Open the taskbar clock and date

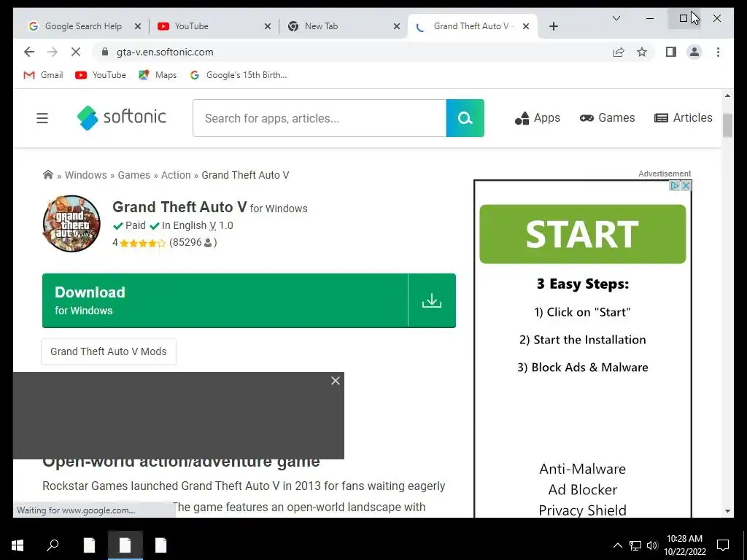[x=684, y=545]
